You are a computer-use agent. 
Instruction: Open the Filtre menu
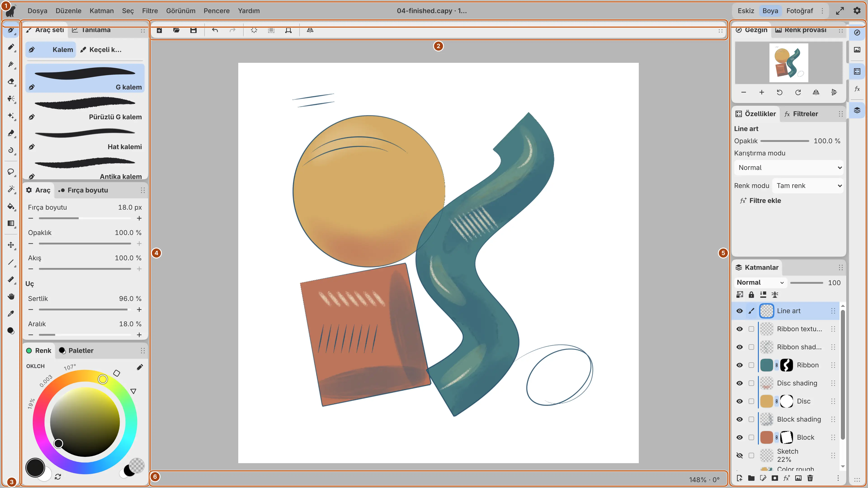(150, 11)
